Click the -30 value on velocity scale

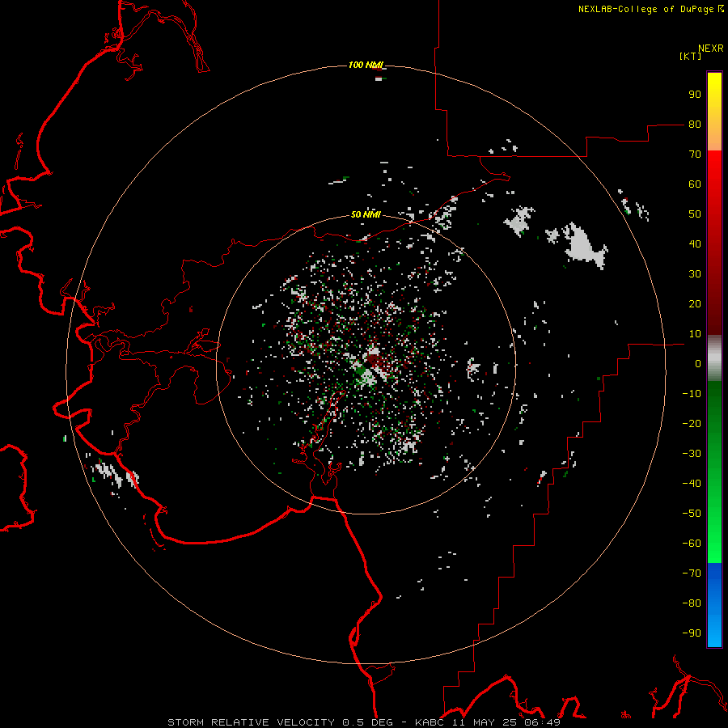coord(692,454)
